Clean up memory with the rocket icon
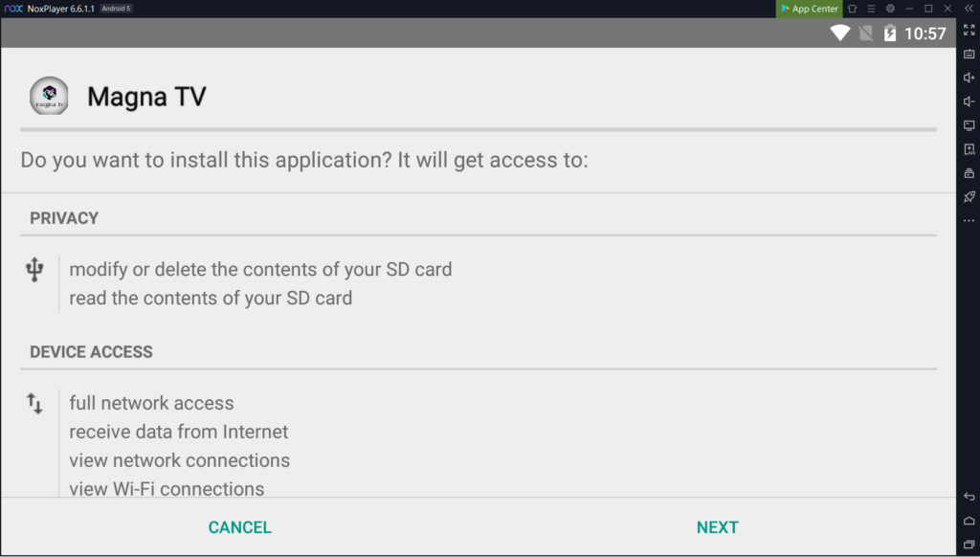Viewport: 980px width, 557px height. (x=969, y=197)
